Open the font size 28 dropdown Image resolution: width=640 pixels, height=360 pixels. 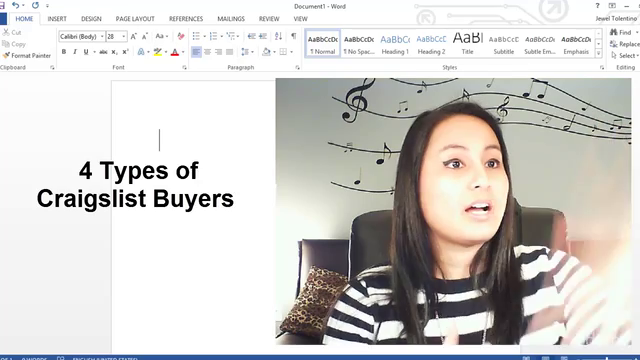[124, 36]
